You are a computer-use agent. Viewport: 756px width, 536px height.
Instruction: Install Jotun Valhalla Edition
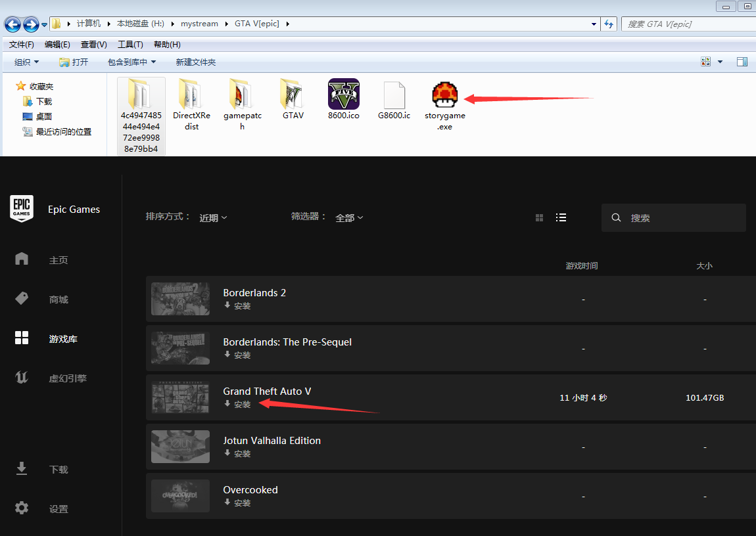click(237, 453)
